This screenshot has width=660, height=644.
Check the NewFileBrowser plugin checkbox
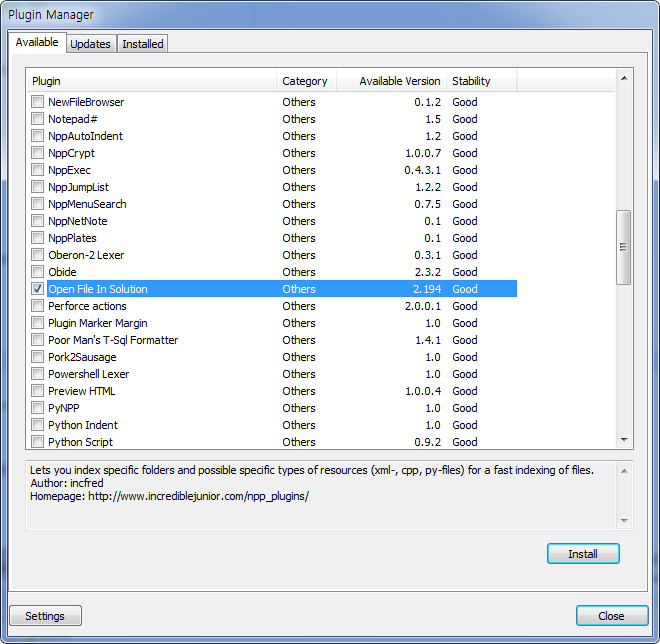37,101
